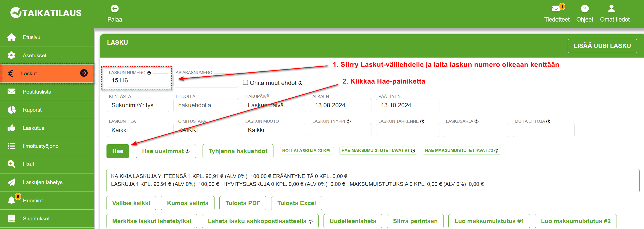Open the Ohjeet help icon
The height and width of the screenshot is (229, 644).
tap(585, 9)
